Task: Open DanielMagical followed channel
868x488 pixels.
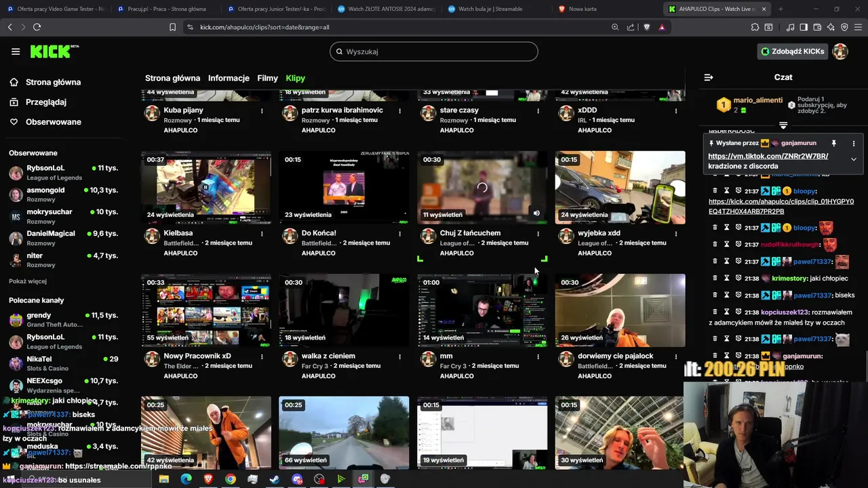Action: (63, 238)
